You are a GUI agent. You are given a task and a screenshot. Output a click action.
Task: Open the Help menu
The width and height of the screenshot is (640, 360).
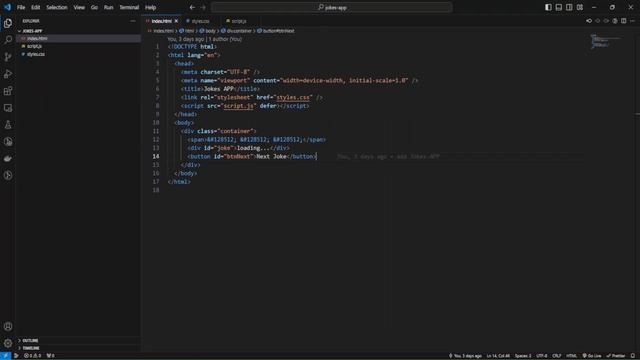(151, 7)
